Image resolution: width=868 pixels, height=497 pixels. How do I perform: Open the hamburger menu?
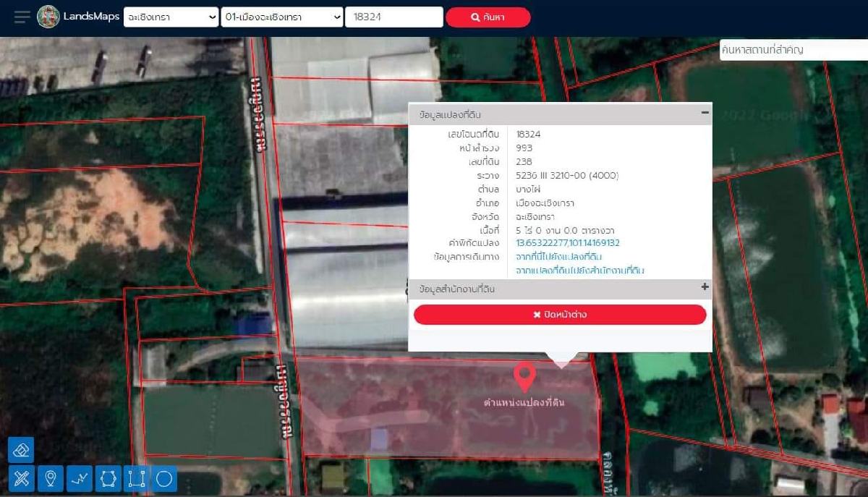pos(22,17)
